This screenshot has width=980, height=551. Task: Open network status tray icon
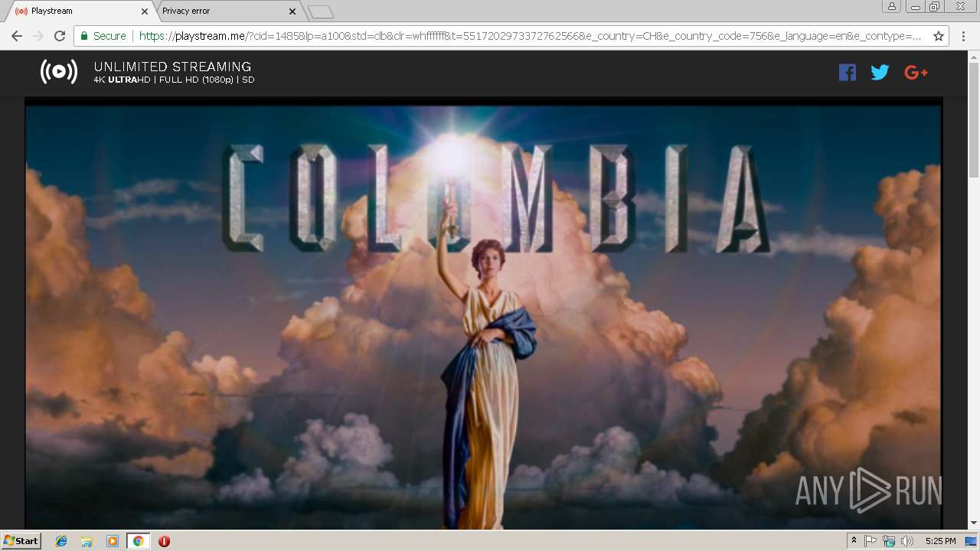pos(889,541)
